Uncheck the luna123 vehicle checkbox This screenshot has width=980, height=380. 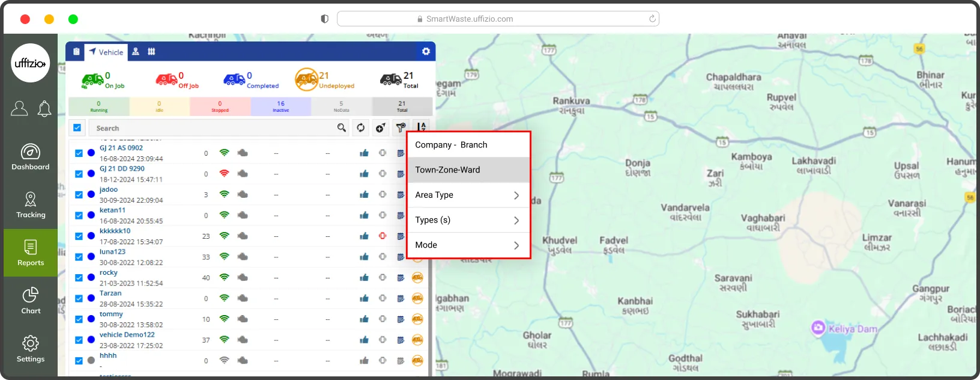point(79,257)
